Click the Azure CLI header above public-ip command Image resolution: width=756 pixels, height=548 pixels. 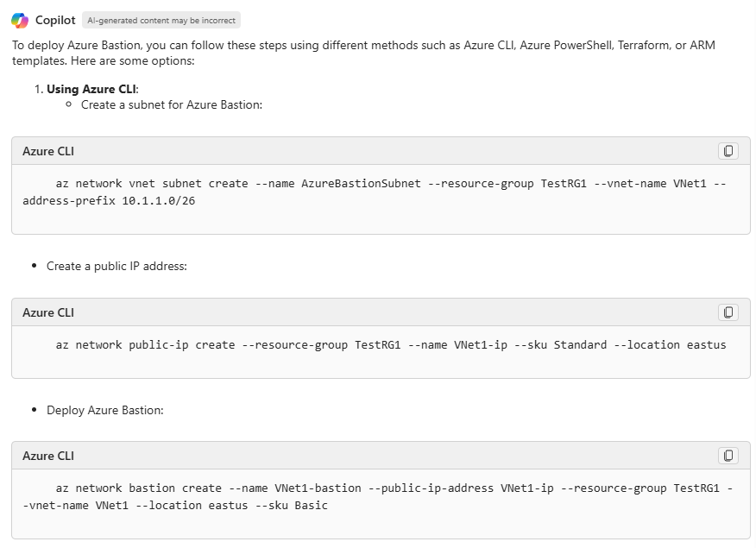(x=48, y=312)
